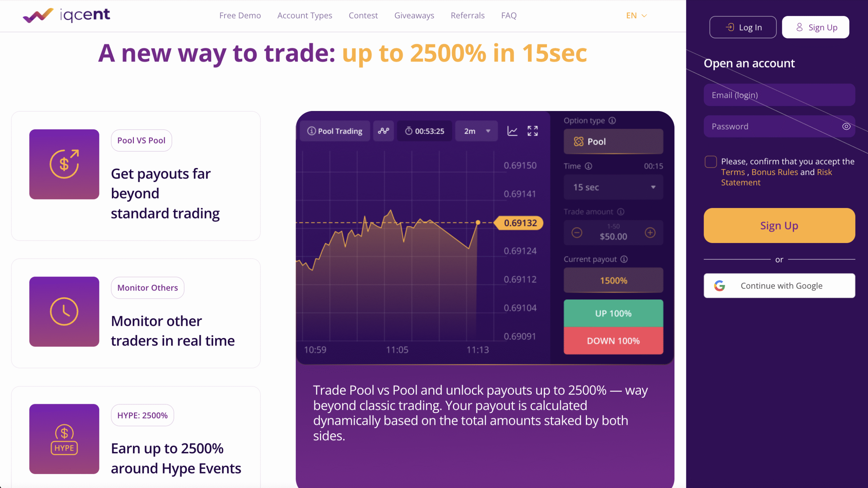This screenshot has width=868, height=488.
Task: Click the dollar payout arrow icon tile
Action: tap(64, 164)
